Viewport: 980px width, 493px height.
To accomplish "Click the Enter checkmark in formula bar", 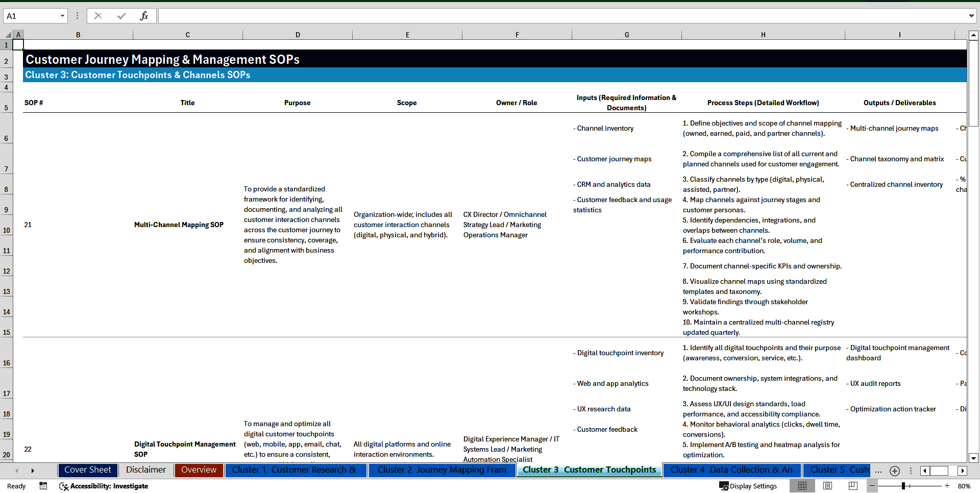I will point(121,15).
